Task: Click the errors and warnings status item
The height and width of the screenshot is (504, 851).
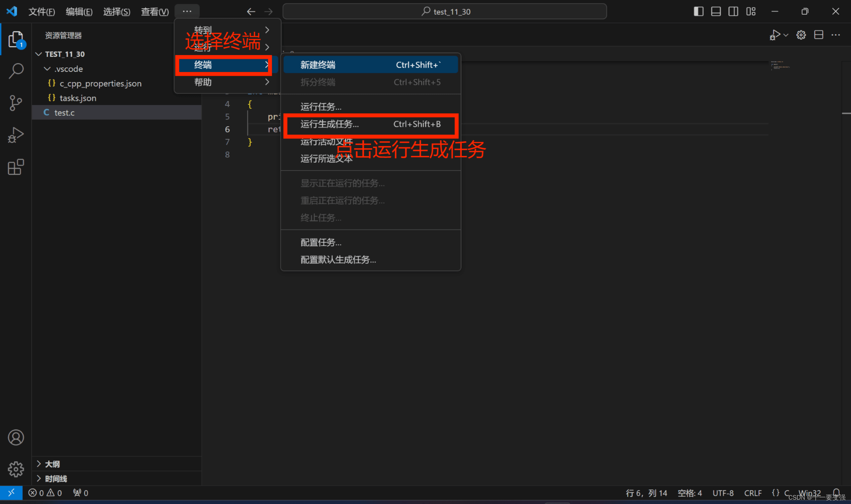Action: [x=45, y=493]
